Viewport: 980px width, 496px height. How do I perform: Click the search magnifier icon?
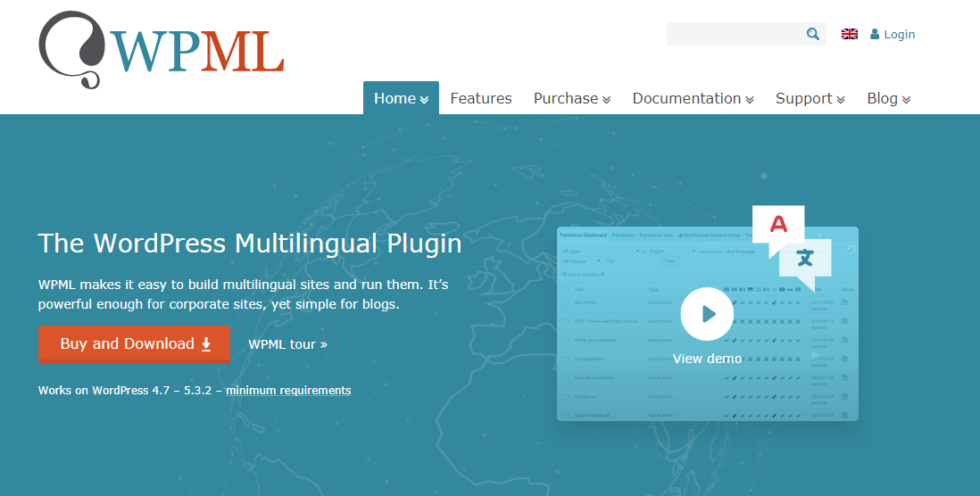click(x=812, y=34)
